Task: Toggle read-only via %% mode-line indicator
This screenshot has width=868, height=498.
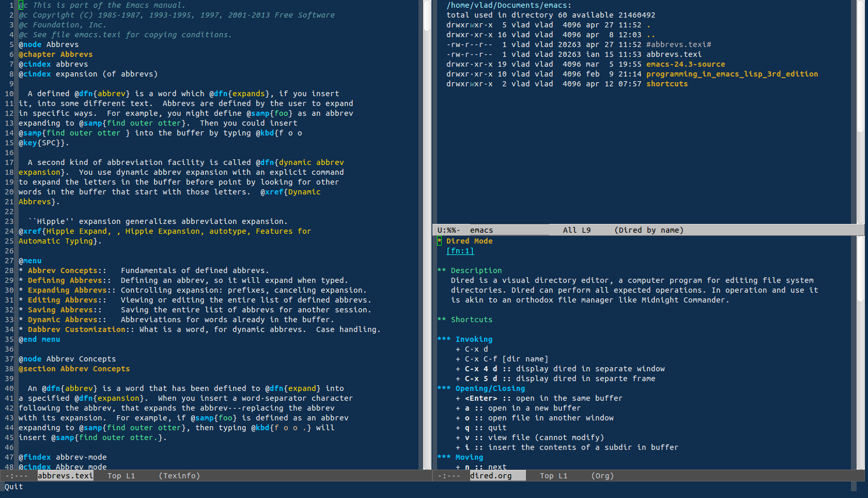Action: point(452,230)
